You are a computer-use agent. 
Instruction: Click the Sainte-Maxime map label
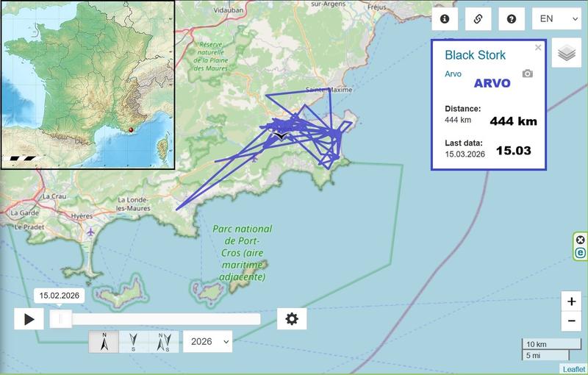[x=329, y=90]
